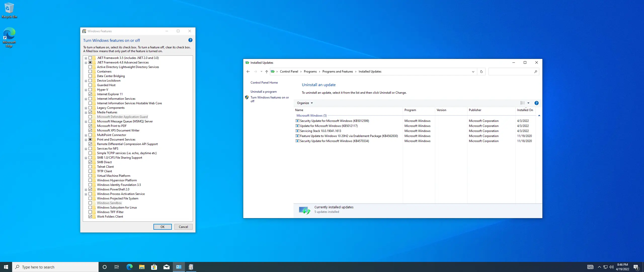This screenshot has width=644, height=272.
Task: Uncheck Internet Explorer 11 feature
Action: (x=90, y=94)
